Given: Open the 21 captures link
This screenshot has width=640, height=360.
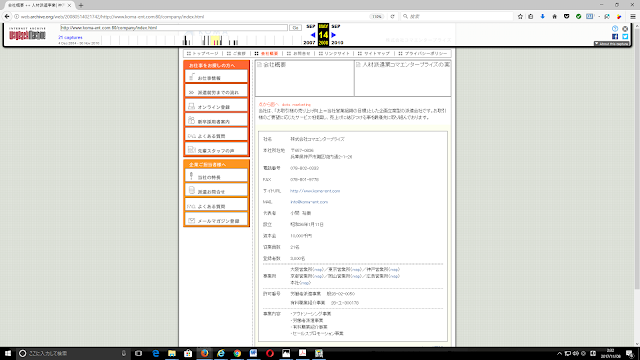Looking at the screenshot, I should click(70, 37).
